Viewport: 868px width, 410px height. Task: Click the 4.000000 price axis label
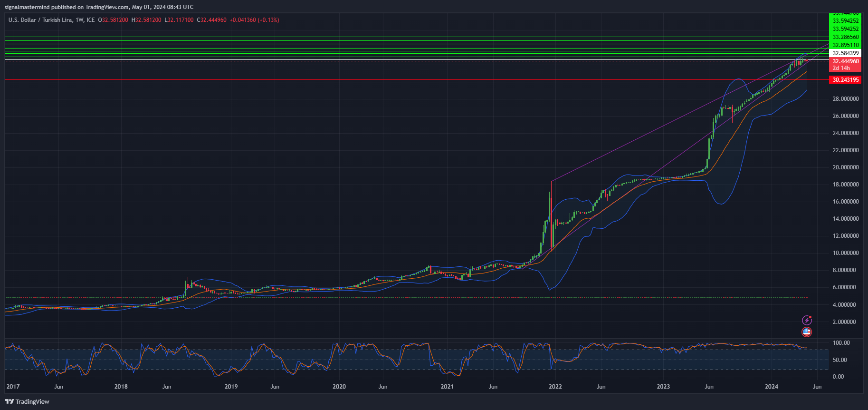point(844,305)
